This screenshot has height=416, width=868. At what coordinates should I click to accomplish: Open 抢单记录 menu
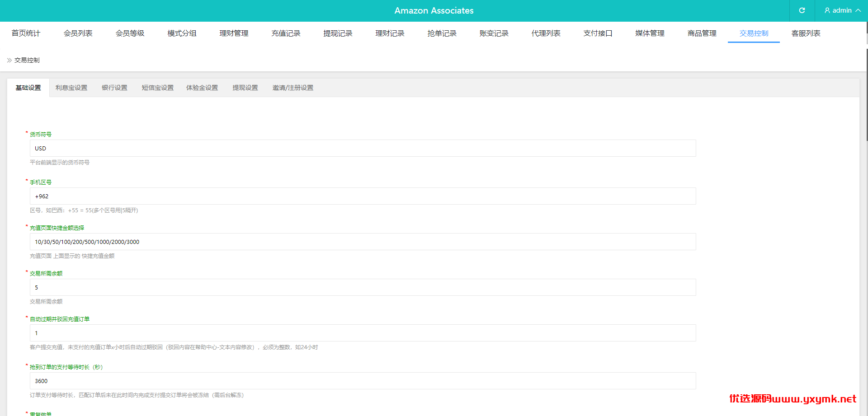pos(442,33)
